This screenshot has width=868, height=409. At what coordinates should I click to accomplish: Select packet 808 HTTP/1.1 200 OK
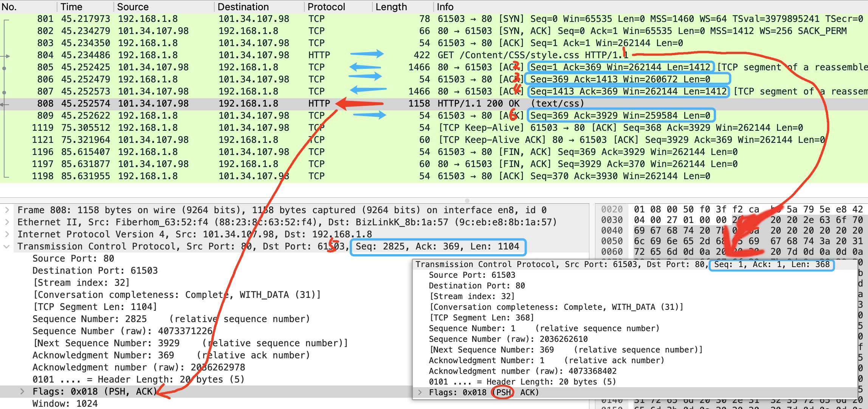[510, 104]
